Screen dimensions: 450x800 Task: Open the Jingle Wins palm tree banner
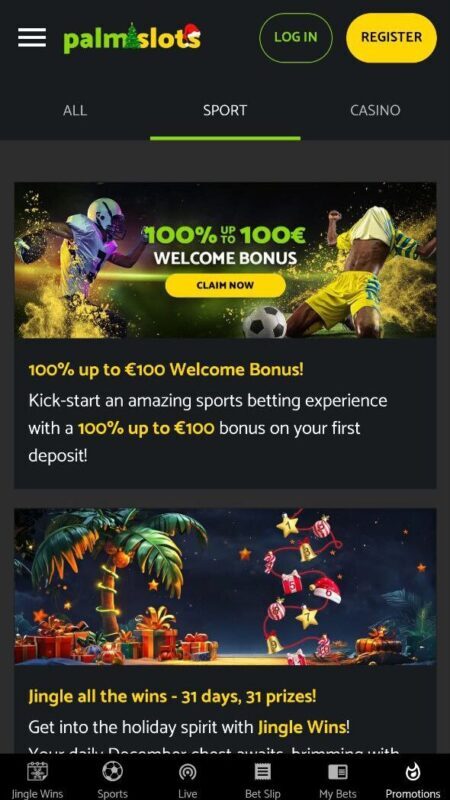[225, 587]
